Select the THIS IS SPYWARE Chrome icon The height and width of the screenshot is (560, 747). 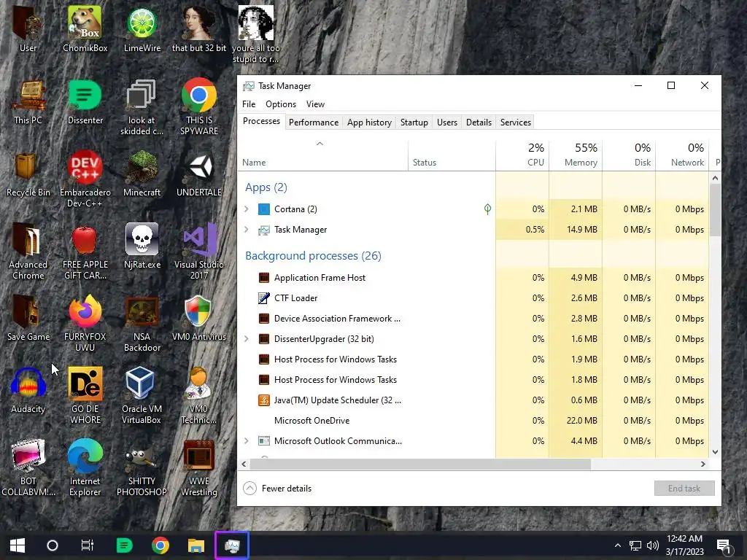point(199,107)
